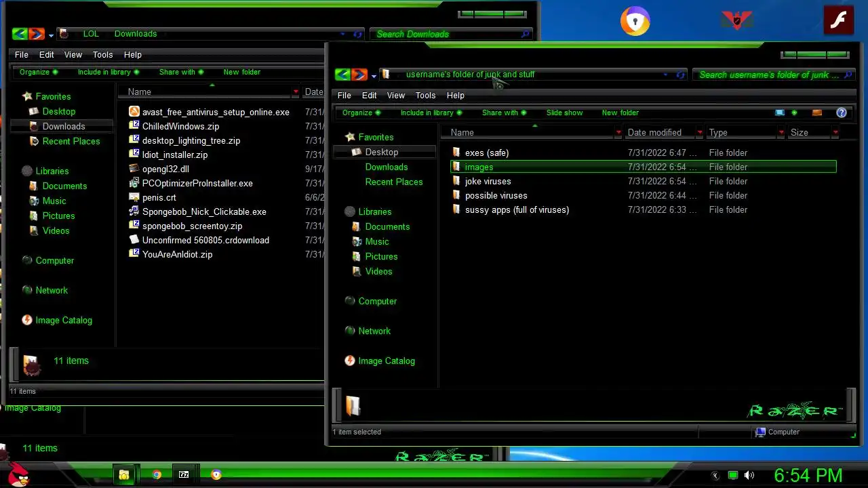Click the avast setup exe file icon
This screenshot has width=868, height=488.
tap(134, 112)
